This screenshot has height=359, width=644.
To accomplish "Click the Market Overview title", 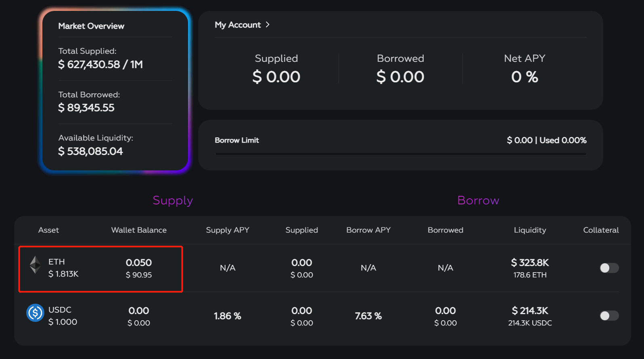I will [91, 26].
